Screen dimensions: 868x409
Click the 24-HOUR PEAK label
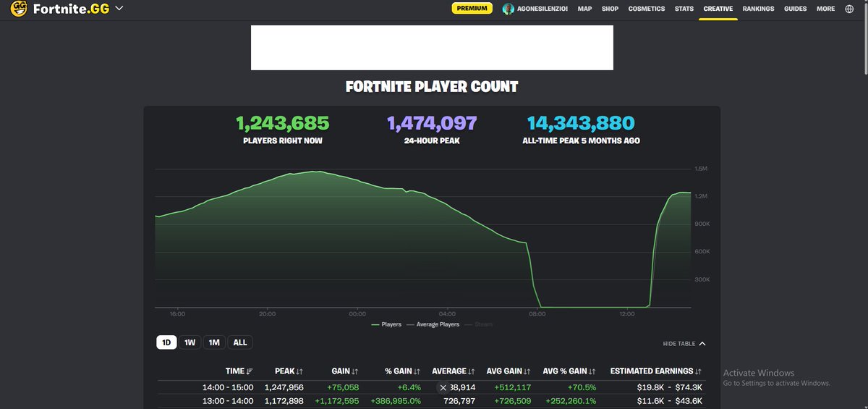pyautogui.click(x=432, y=140)
